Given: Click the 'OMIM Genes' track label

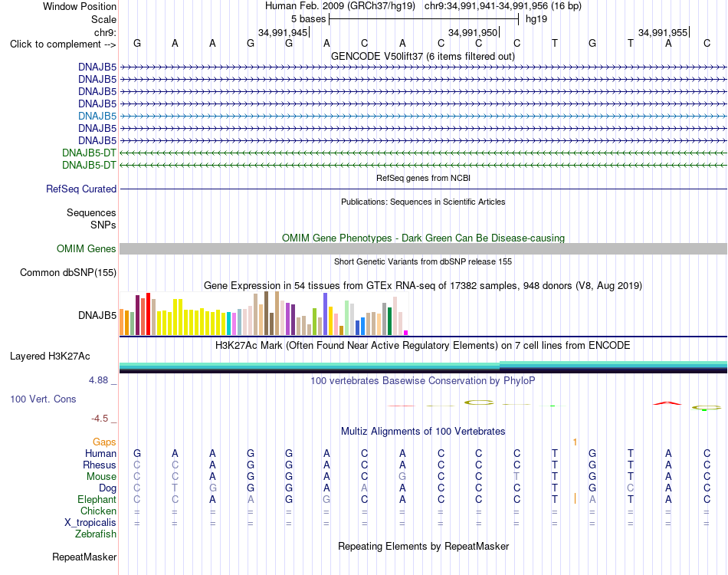Looking at the screenshot, I should click(86, 248).
